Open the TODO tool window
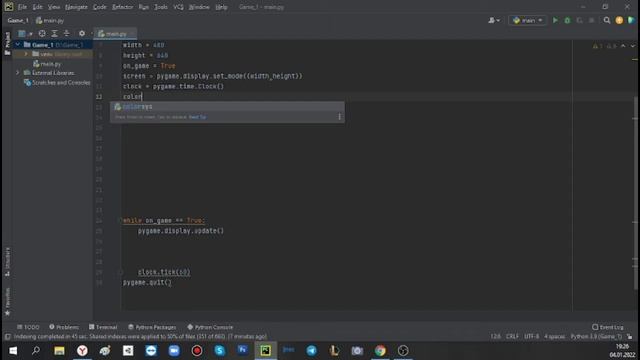The width and height of the screenshot is (640, 360). (x=28, y=327)
